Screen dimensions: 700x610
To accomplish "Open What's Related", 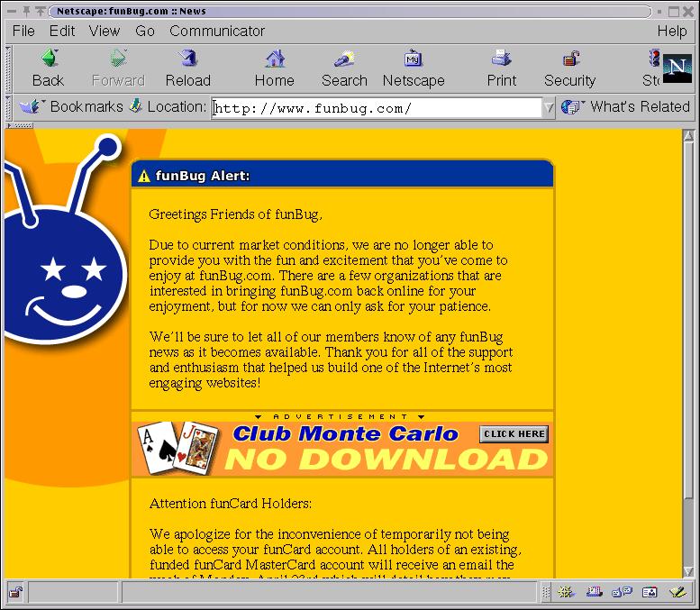I will pos(625,106).
